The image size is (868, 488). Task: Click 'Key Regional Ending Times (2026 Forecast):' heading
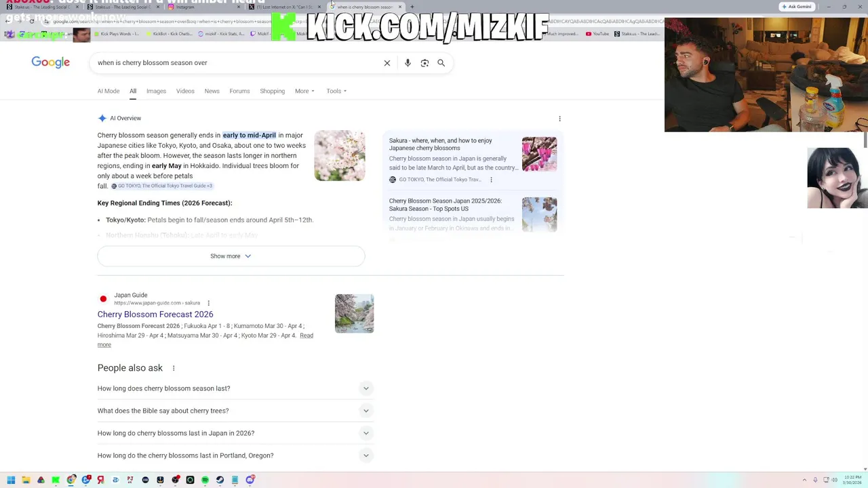pyautogui.click(x=165, y=203)
